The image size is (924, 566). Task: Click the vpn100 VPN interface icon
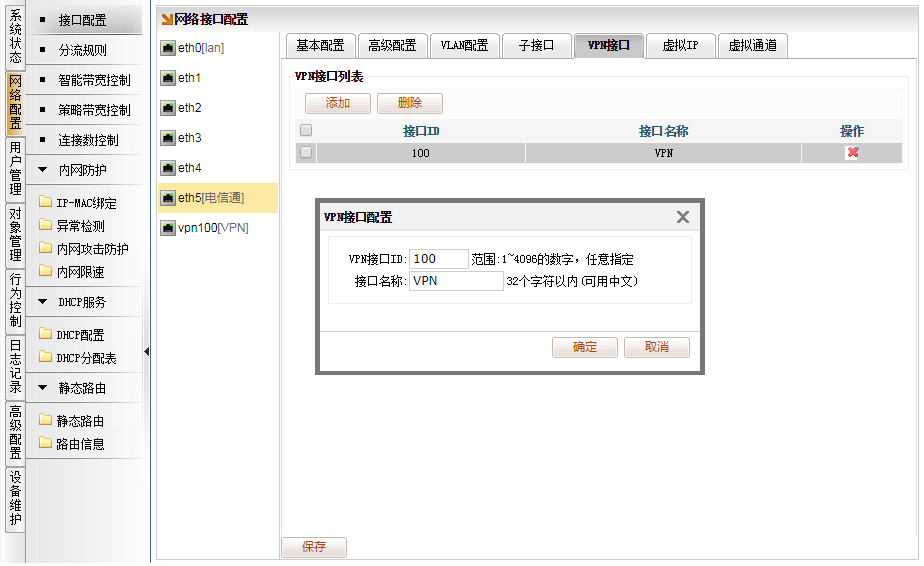coord(168,228)
